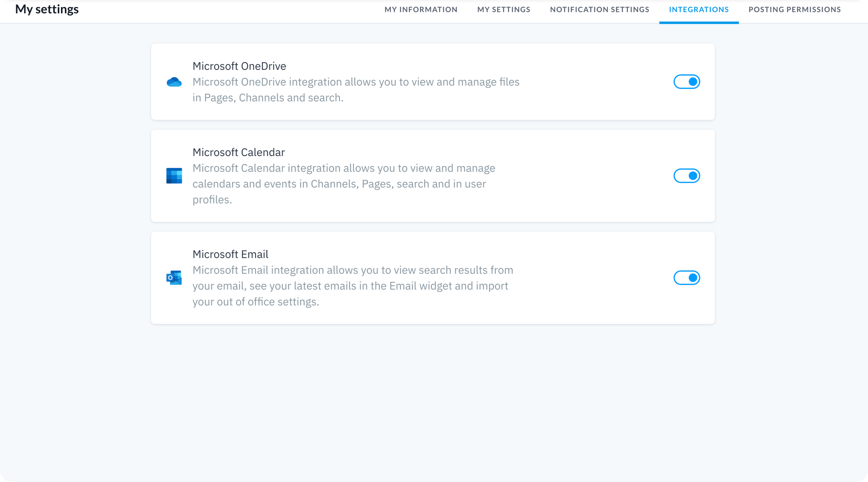Click the Microsoft OneDrive cloud icon
This screenshot has width=868, height=482.
[x=174, y=82]
